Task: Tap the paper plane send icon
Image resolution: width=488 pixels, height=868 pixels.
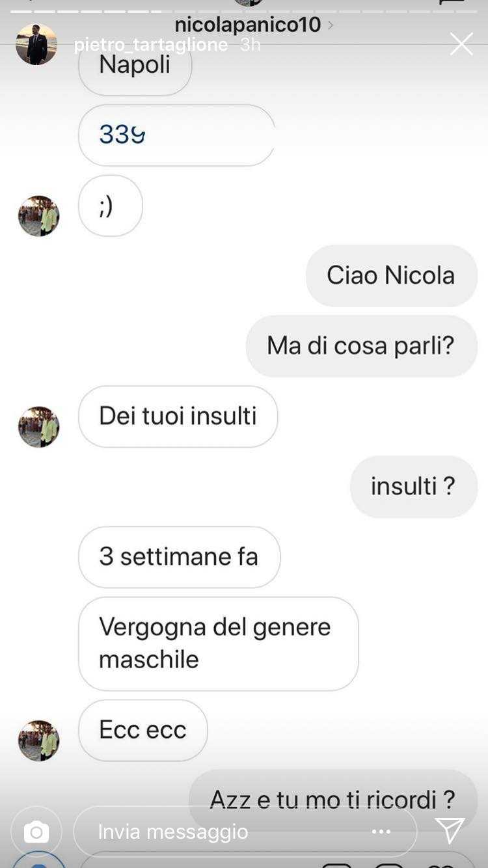Action: [x=450, y=831]
